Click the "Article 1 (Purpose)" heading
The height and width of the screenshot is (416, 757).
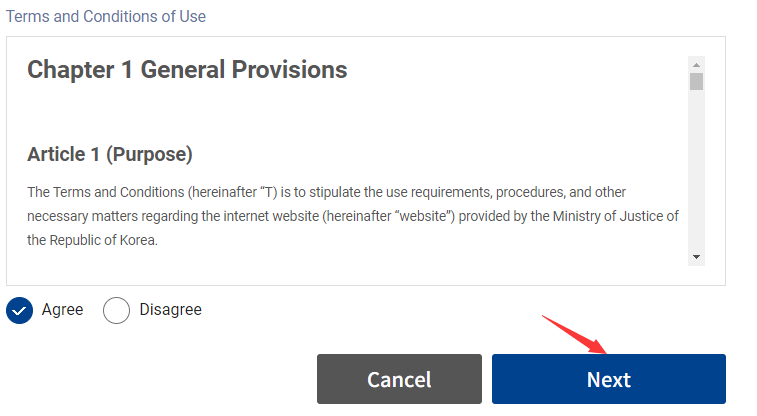click(110, 155)
